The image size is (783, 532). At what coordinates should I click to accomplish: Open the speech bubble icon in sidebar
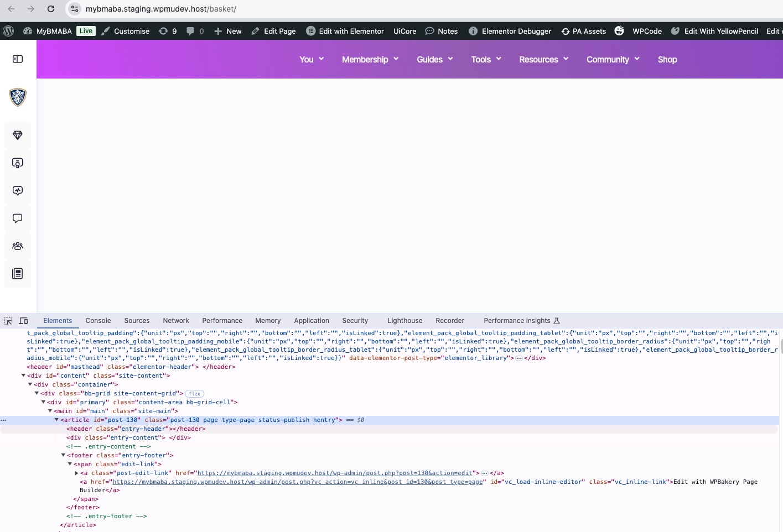(x=18, y=218)
